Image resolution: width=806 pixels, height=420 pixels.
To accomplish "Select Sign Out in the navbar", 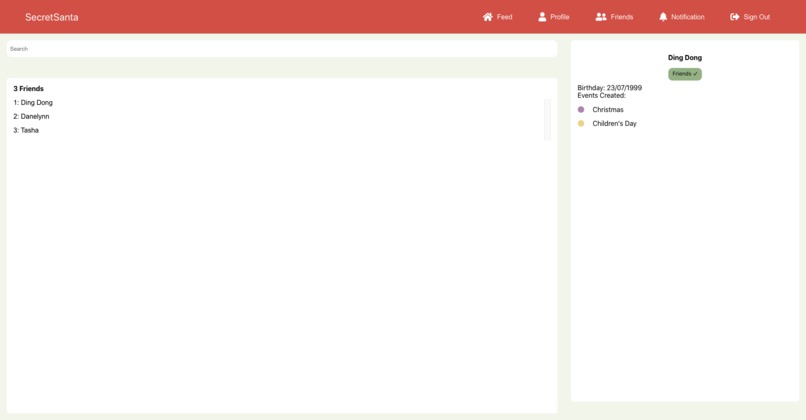I will (750, 17).
